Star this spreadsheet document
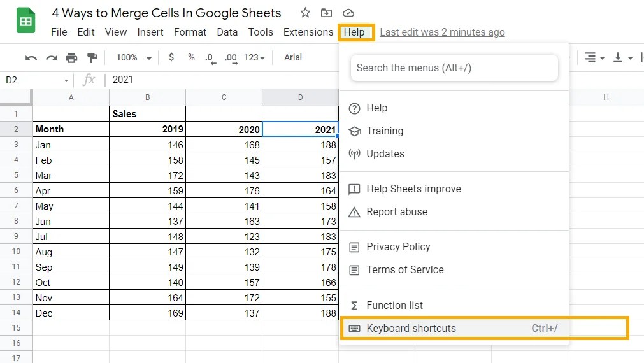Image resolution: width=644 pixels, height=363 pixels. pyautogui.click(x=305, y=13)
